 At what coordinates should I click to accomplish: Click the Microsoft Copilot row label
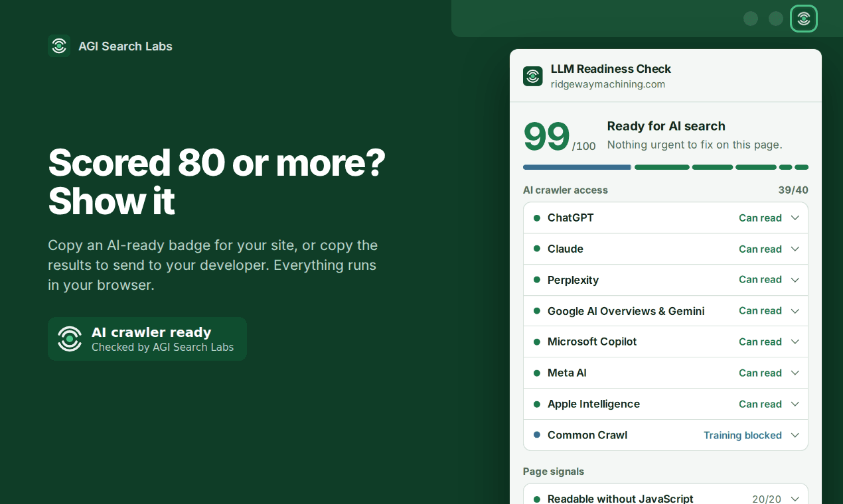point(592,342)
